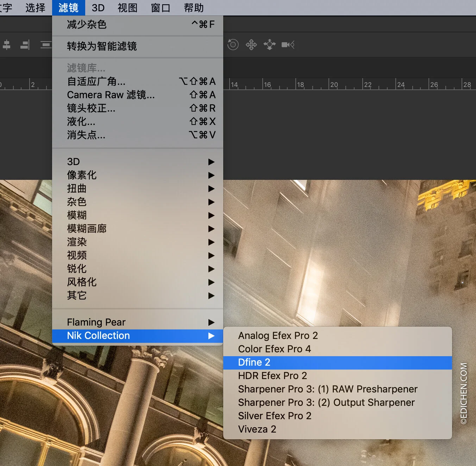This screenshot has width=476, height=466.
Task: Click the distribute top edges icon
Action: (46, 45)
